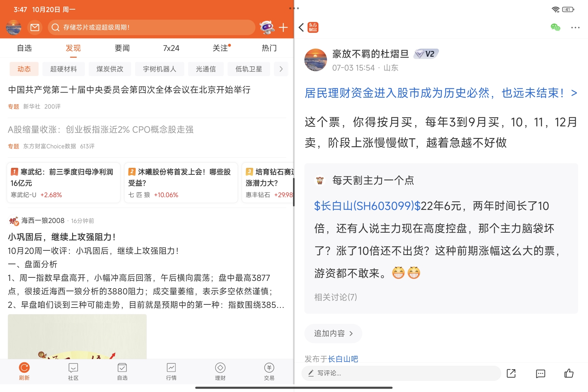Open the three-dot more menu

[x=575, y=27]
